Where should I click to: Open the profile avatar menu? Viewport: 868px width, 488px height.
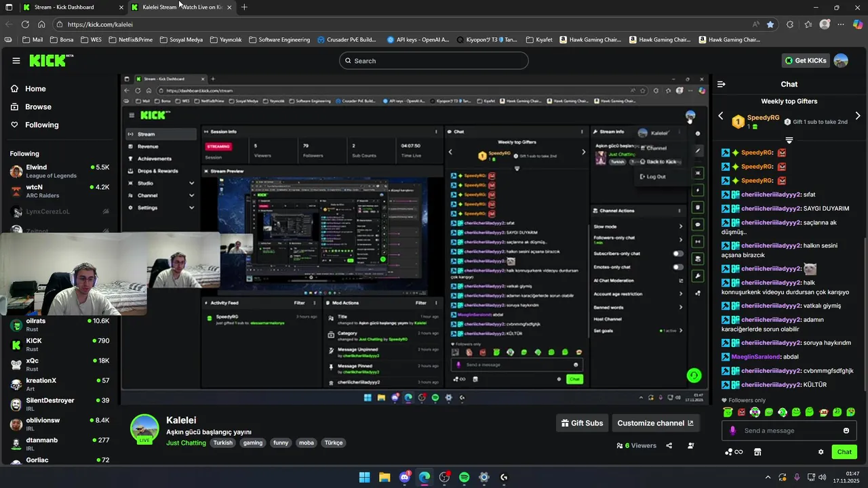tap(841, 61)
